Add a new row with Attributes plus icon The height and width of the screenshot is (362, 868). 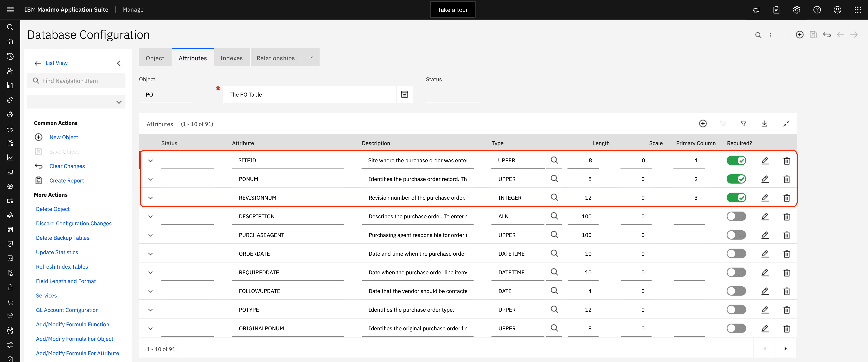[x=702, y=124]
